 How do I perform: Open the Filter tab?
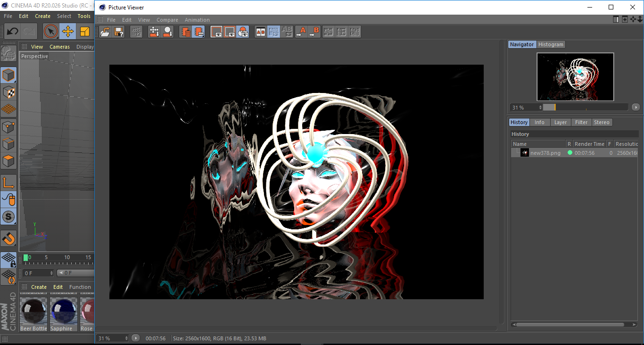581,122
